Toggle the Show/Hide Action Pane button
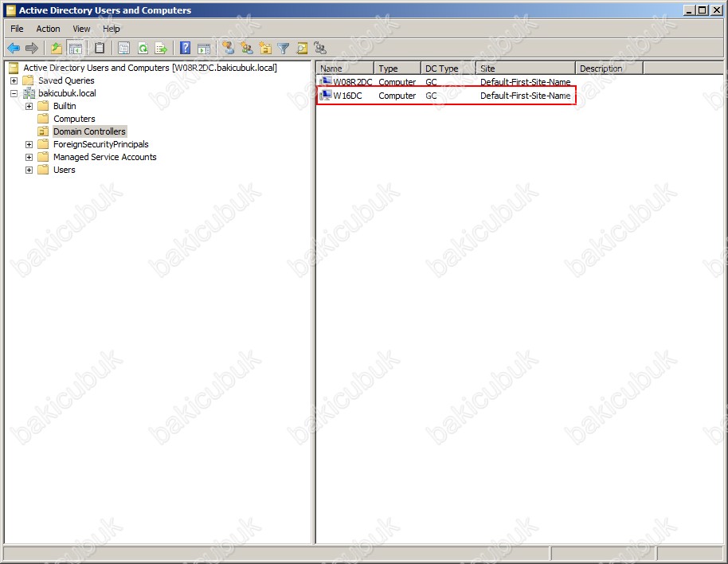 pyautogui.click(x=204, y=48)
